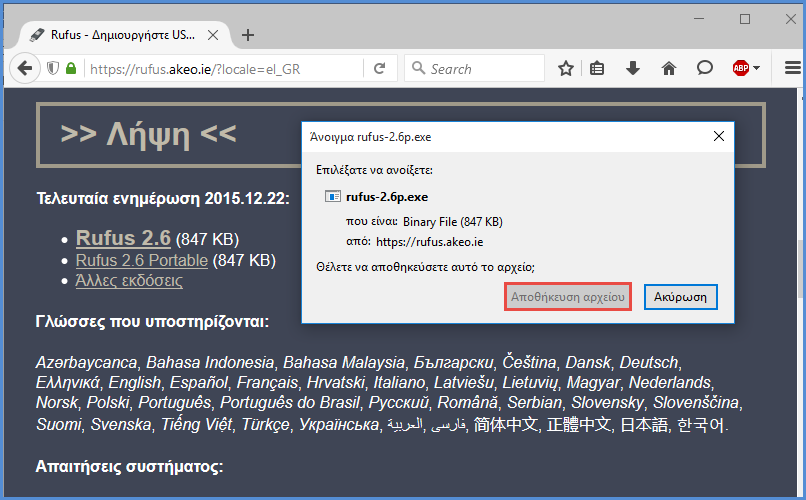806x500 pixels.
Task: Minimize the Firefox window
Action: pos(699,19)
